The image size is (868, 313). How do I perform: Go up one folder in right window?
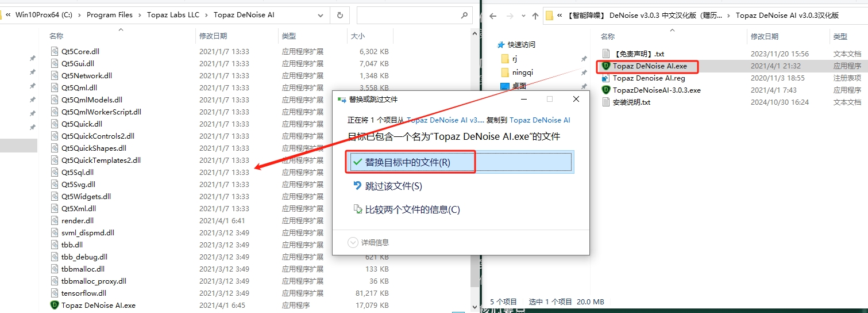(x=535, y=16)
